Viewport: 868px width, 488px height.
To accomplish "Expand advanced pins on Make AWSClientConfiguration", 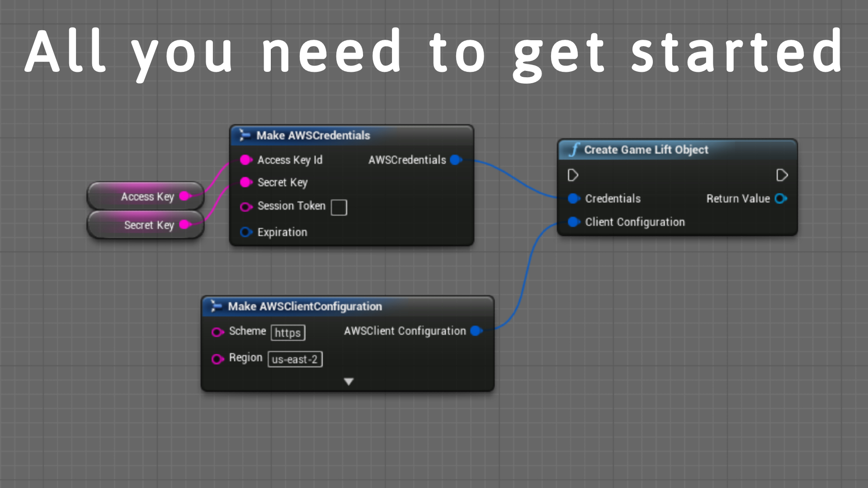I will 349,381.
